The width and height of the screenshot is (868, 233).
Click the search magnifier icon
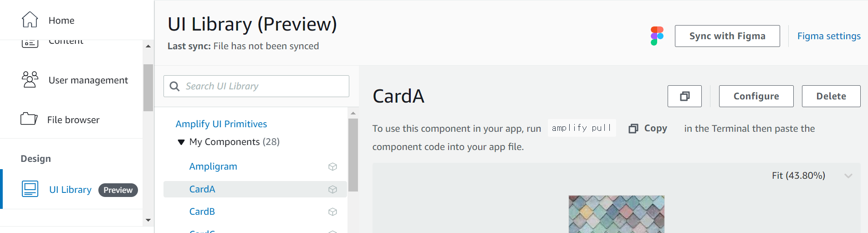coord(174,86)
